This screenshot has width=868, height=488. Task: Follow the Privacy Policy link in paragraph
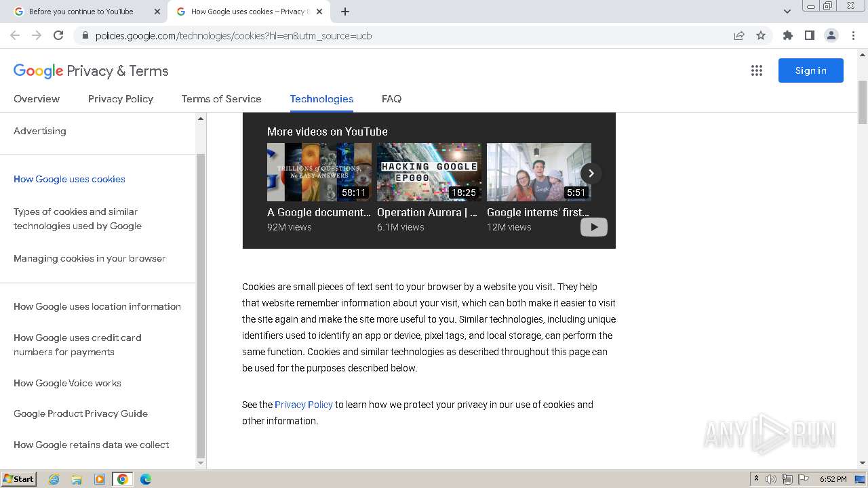[304, 405]
